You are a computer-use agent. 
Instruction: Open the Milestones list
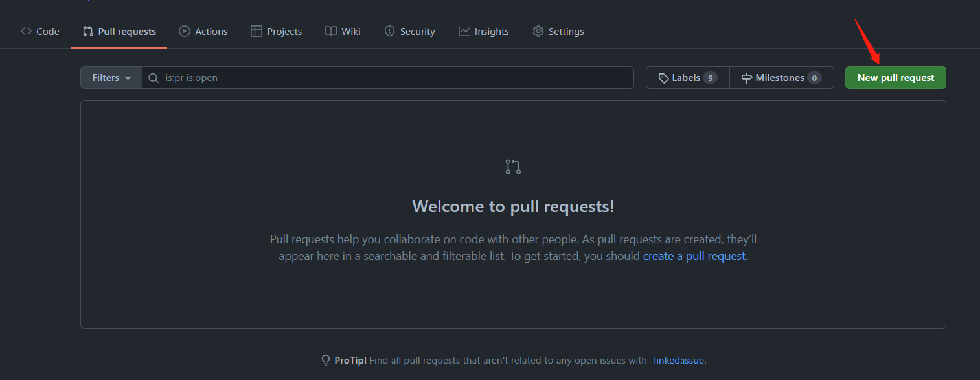tap(782, 78)
